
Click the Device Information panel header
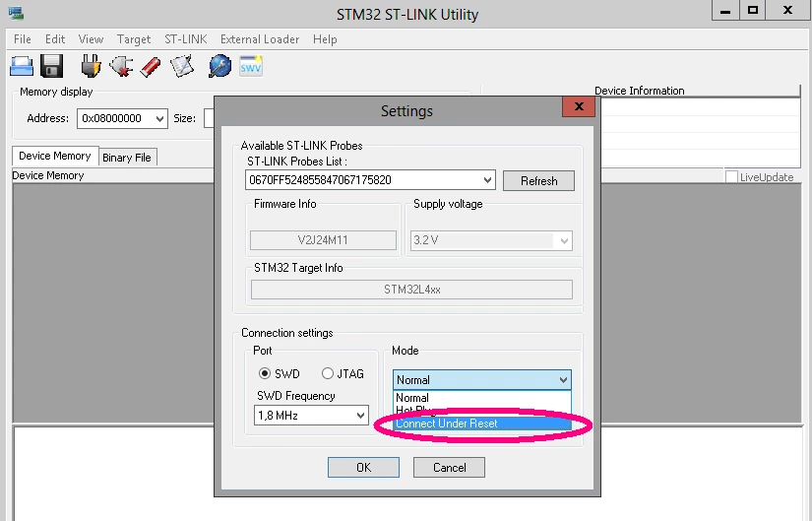click(641, 91)
